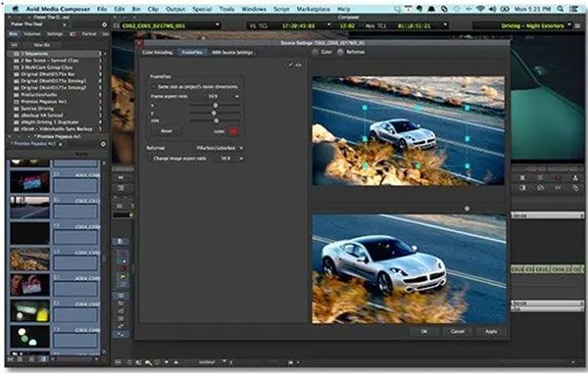
Task: Select the 2 Bar Scene - Synced Clips bin
Action: pyautogui.click(x=55, y=61)
